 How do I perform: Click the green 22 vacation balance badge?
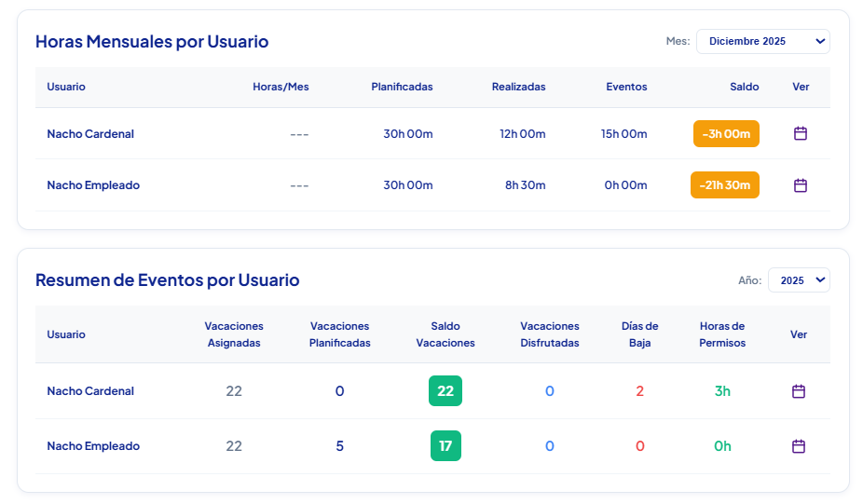445,390
